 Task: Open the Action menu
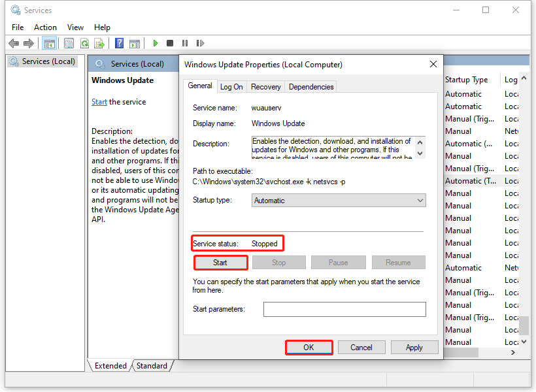(45, 27)
